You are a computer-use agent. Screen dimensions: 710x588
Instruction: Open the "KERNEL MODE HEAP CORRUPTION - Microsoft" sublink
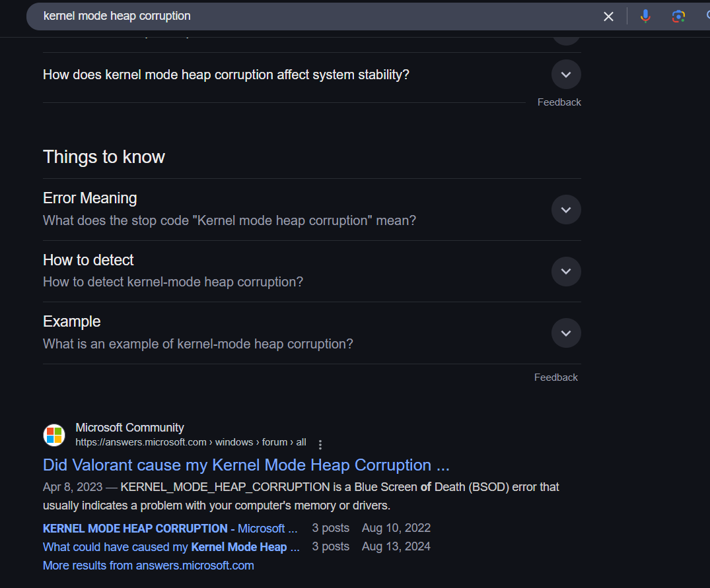tap(170, 528)
